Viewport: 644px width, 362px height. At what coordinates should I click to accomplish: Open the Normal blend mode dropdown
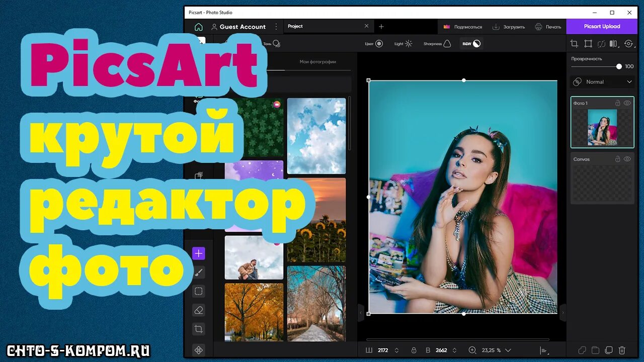coord(602,82)
